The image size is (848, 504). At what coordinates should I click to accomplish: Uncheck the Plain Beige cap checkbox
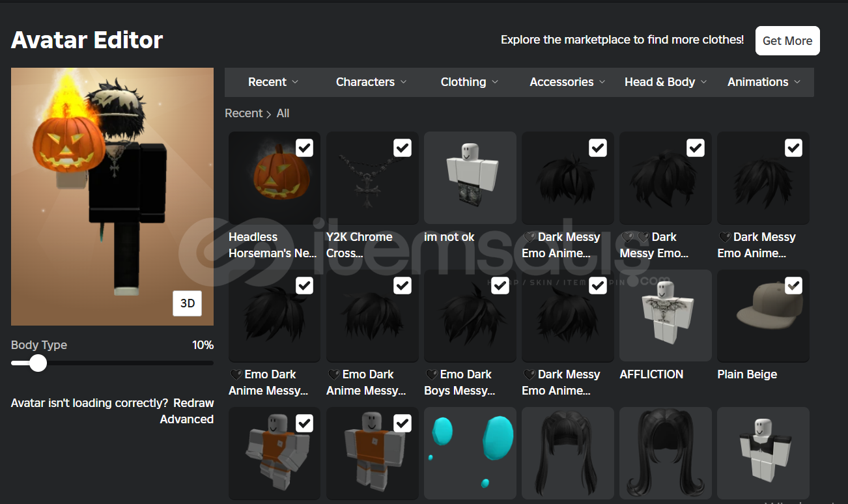pyautogui.click(x=793, y=285)
